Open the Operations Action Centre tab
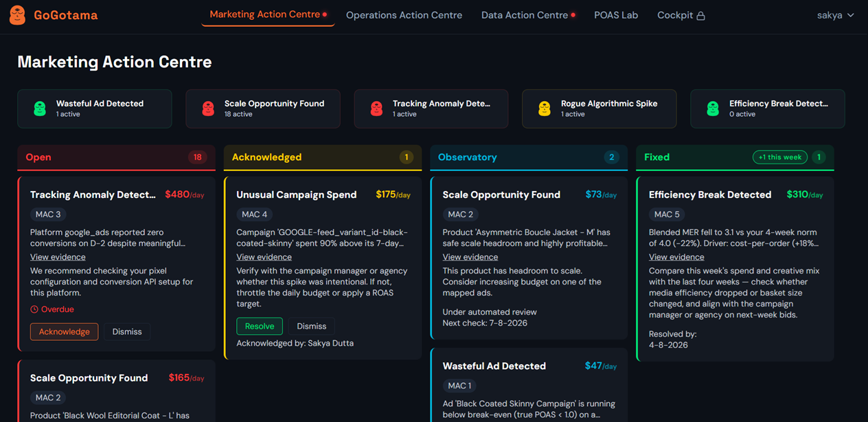This screenshot has width=868, height=422. [404, 15]
